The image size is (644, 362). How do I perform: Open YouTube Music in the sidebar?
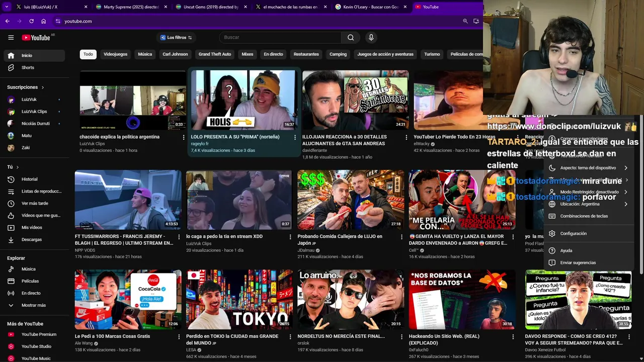point(34,358)
